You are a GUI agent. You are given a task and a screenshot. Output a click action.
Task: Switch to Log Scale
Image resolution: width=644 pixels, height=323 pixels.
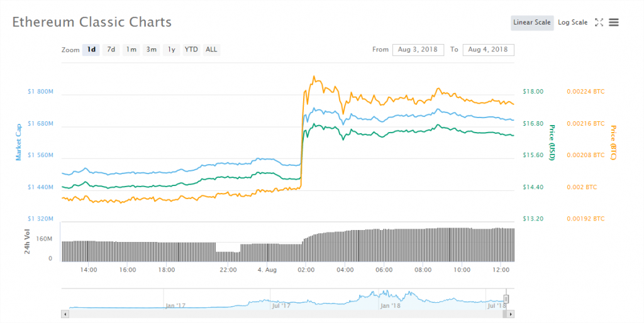[x=572, y=23]
